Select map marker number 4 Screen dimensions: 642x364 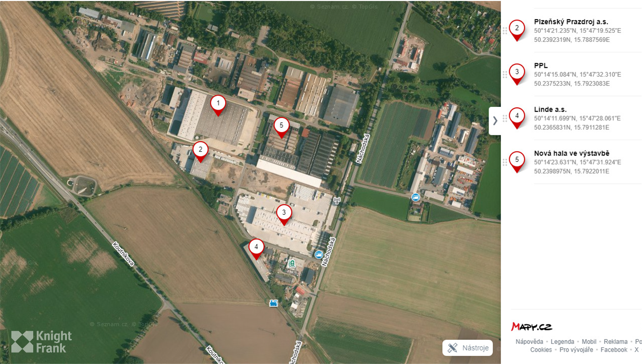coord(256,248)
